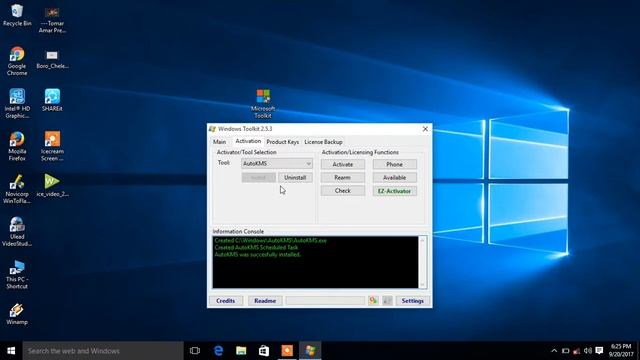640x360 pixels.
Task: Close the Windows Toolkit window
Action: coord(425,129)
